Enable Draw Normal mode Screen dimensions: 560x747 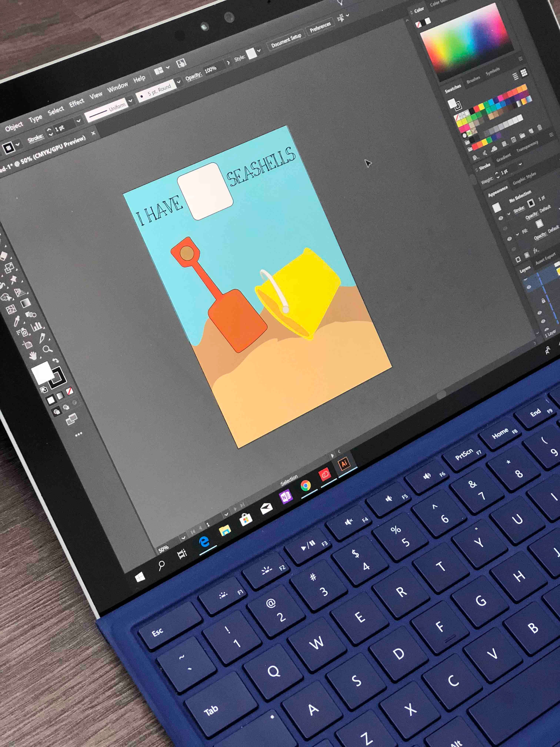56,412
